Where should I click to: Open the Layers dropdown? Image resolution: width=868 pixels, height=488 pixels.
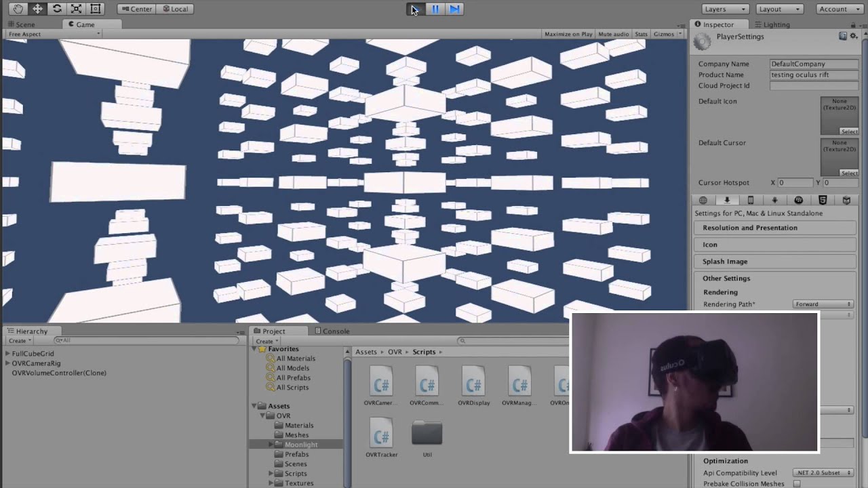[725, 9]
